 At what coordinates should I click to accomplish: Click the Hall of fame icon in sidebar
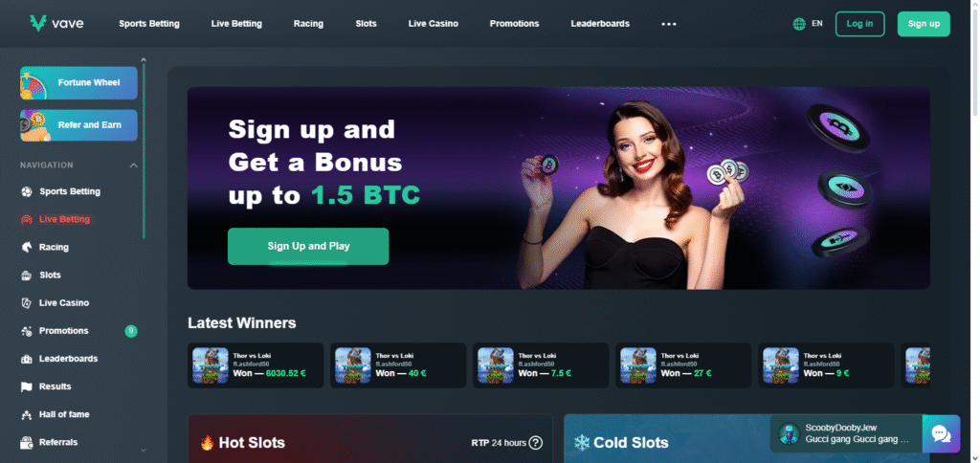pyautogui.click(x=26, y=414)
